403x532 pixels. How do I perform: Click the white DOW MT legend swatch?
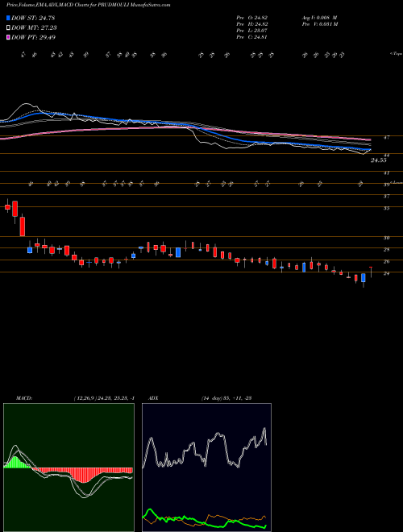tap(9, 28)
